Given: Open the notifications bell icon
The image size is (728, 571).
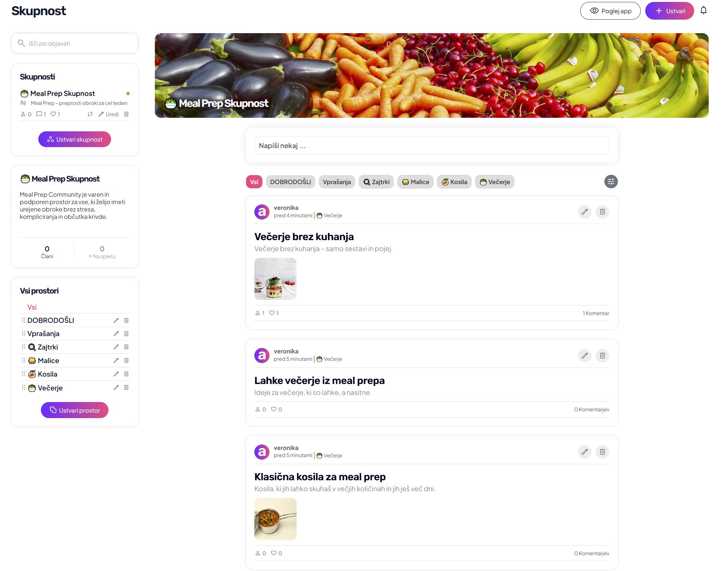Looking at the screenshot, I should coord(703,10).
